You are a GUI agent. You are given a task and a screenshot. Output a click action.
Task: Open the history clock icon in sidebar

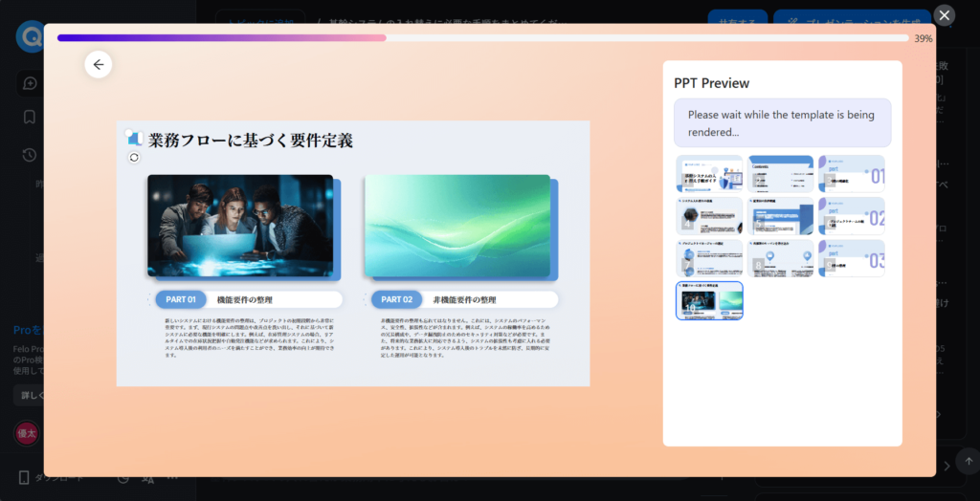click(30, 155)
